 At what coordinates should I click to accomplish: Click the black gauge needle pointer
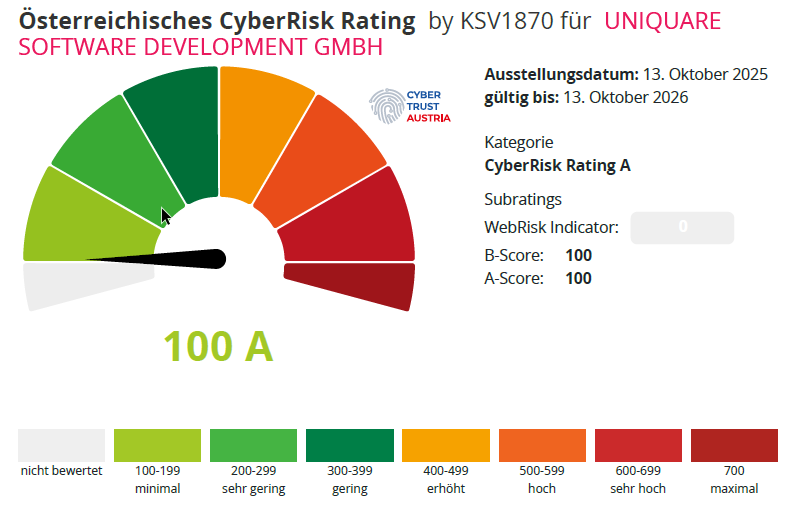coord(170,258)
